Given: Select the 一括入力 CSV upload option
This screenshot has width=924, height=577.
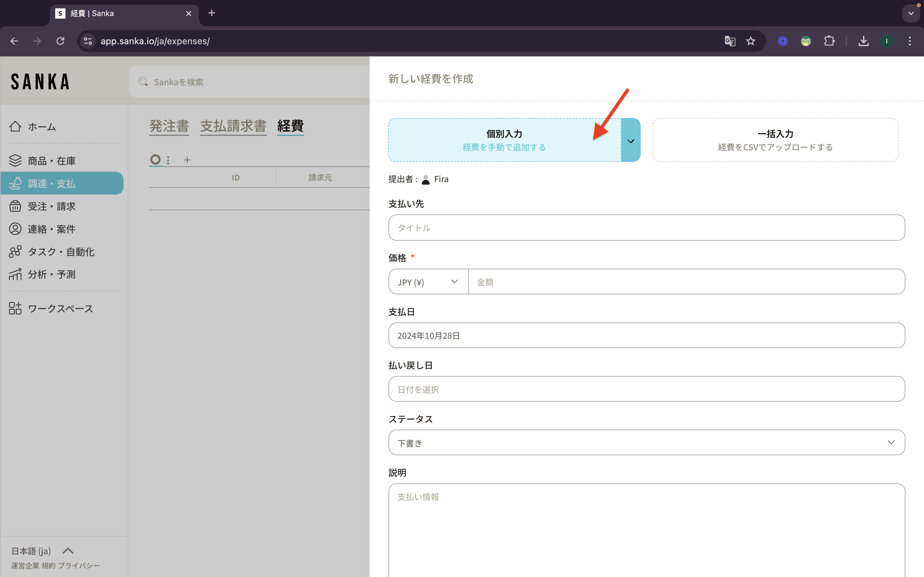Looking at the screenshot, I should pos(775,140).
